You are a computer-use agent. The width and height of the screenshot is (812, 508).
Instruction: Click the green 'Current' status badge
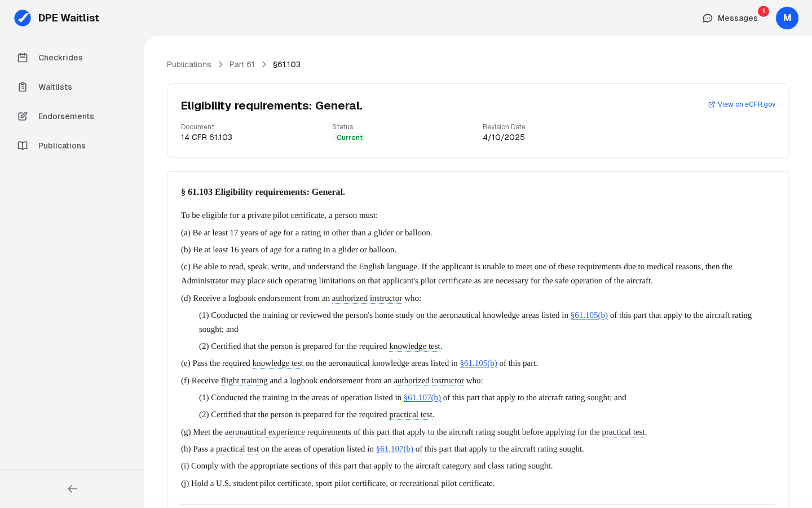(x=350, y=138)
